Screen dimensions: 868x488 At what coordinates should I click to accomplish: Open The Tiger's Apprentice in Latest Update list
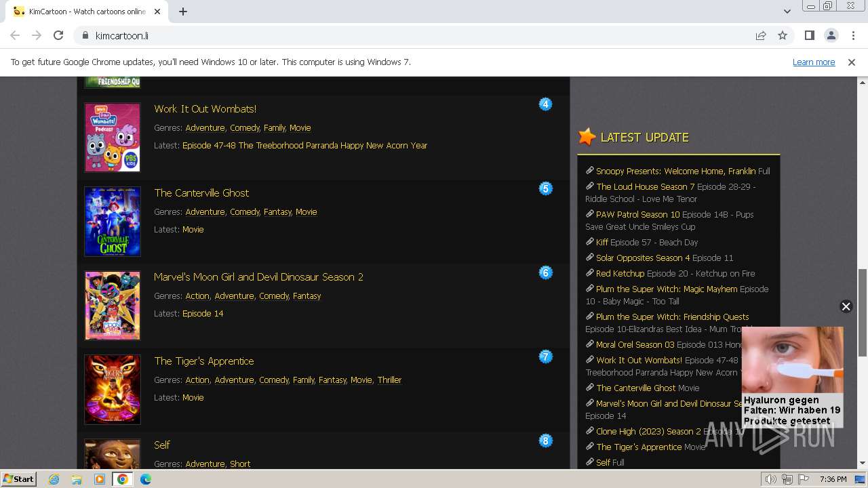point(639,447)
